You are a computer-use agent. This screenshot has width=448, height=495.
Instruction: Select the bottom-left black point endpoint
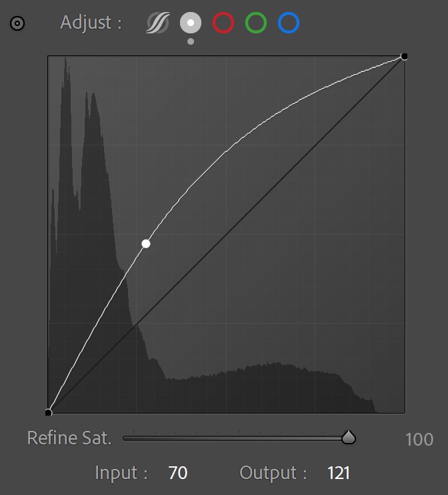coord(48,412)
